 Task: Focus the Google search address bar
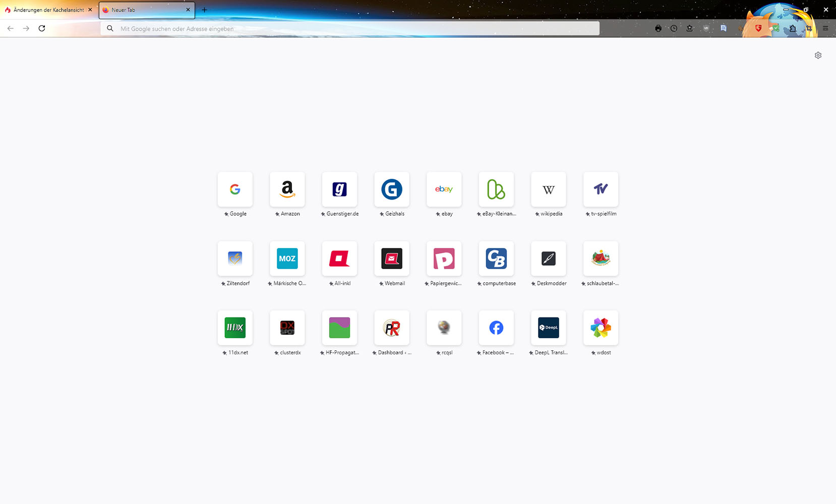(x=350, y=28)
